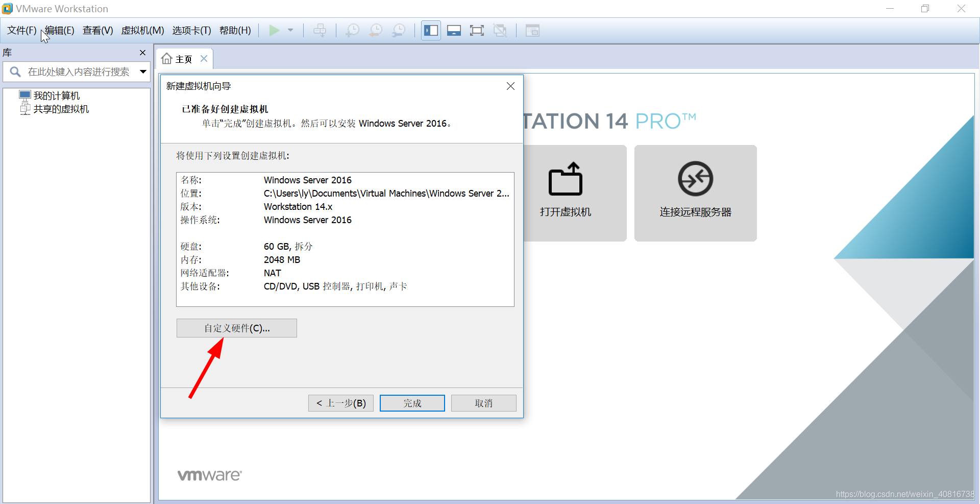Click the NAT network adapter value
This screenshot has height=504, width=980.
[x=273, y=273]
